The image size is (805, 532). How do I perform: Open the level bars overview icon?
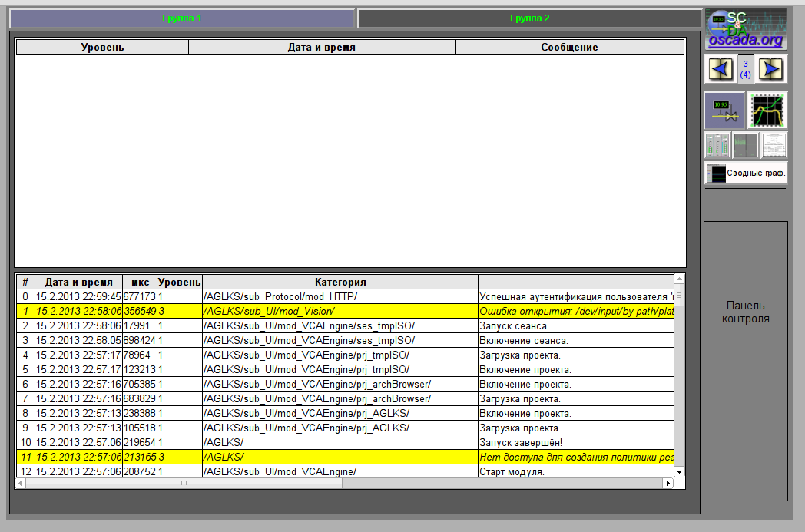coord(717,145)
